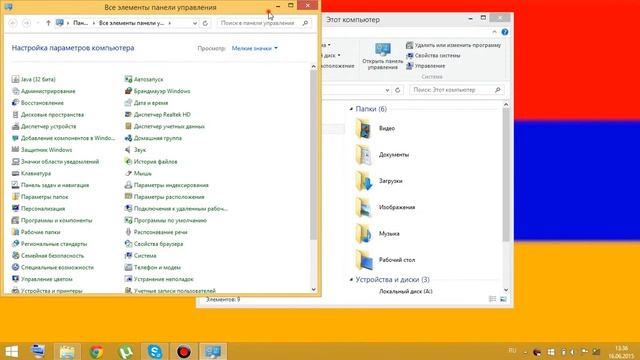Collapse the ribbon in Этот компьютер window
The image size is (640, 360).
tap(494, 32)
